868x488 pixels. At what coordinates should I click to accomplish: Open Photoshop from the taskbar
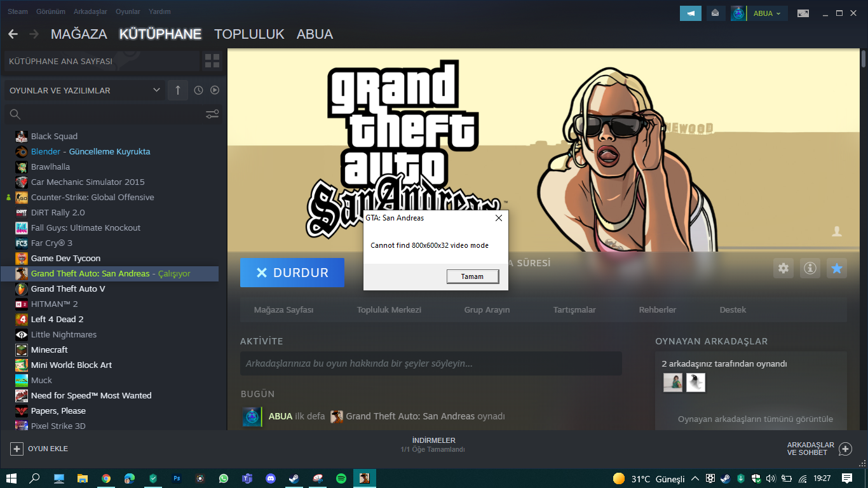pos(177,478)
